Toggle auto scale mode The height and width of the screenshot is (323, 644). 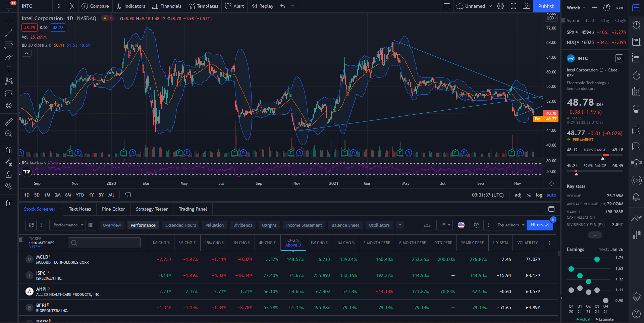tap(551, 195)
